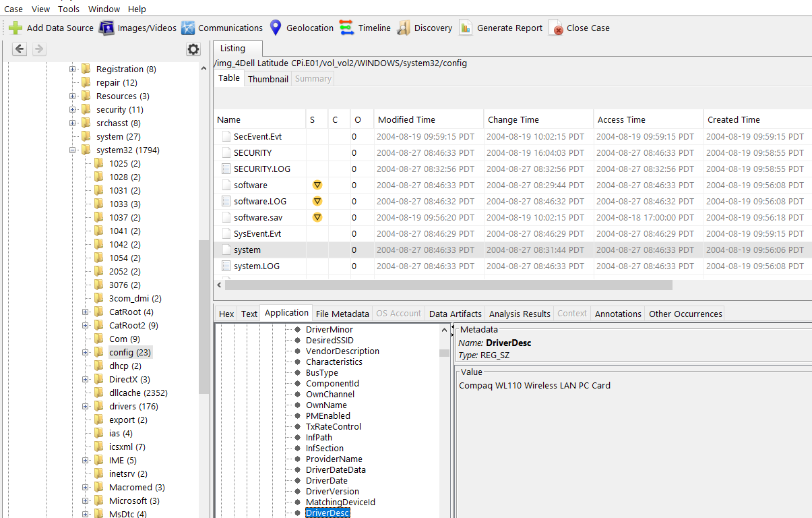Viewport: 812px width, 518px height.
Task: Select the VendorDescription registry value
Action: coord(342,351)
